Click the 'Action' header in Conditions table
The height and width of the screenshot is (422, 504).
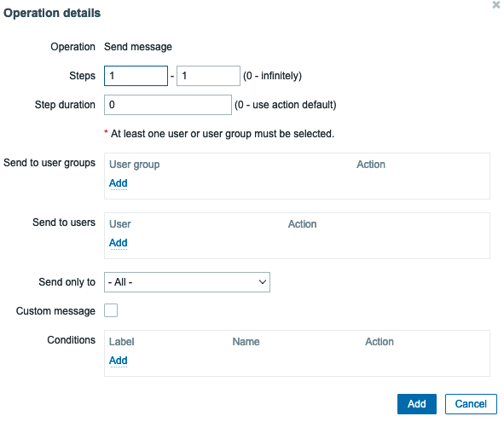(379, 342)
